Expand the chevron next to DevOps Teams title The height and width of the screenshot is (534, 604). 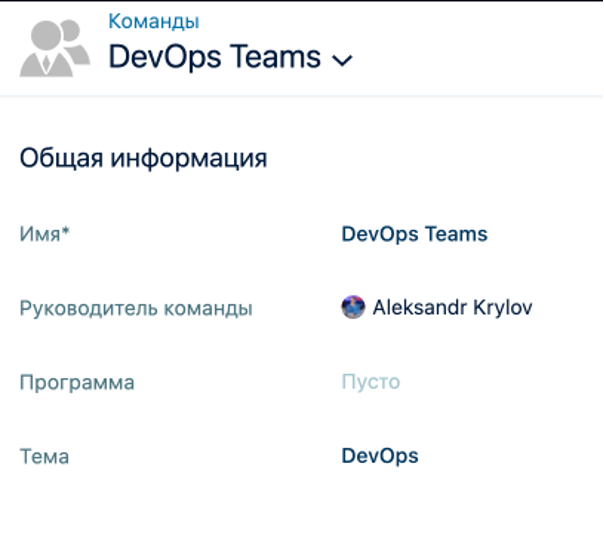coord(342,60)
